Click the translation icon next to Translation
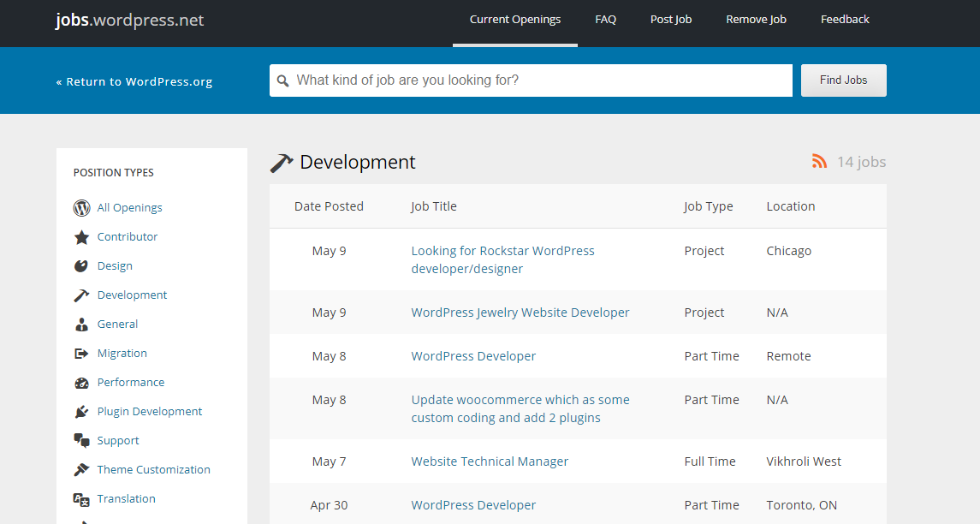The image size is (980, 524). (x=81, y=499)
